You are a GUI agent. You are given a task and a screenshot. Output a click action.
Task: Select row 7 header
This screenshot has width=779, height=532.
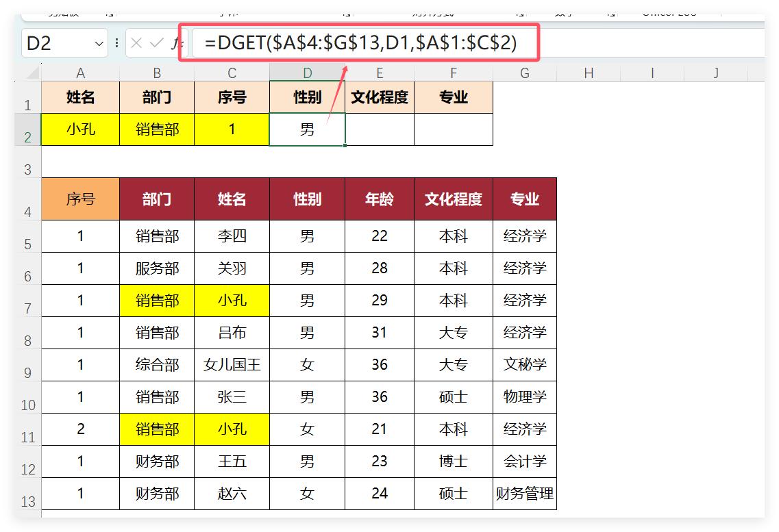(28, 301)
